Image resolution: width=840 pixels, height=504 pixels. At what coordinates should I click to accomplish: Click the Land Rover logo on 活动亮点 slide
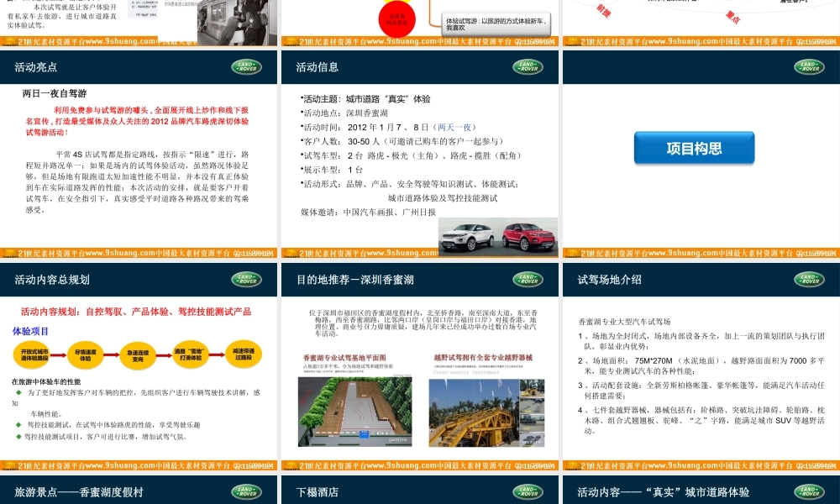(x=246, y=67)
